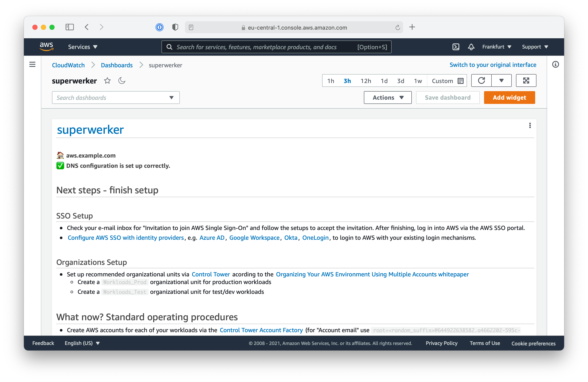The width and height of the screenshot is (588, 382).
Task: Open the Multiple Accounts whitepaper link
Action: coord(372,274)
